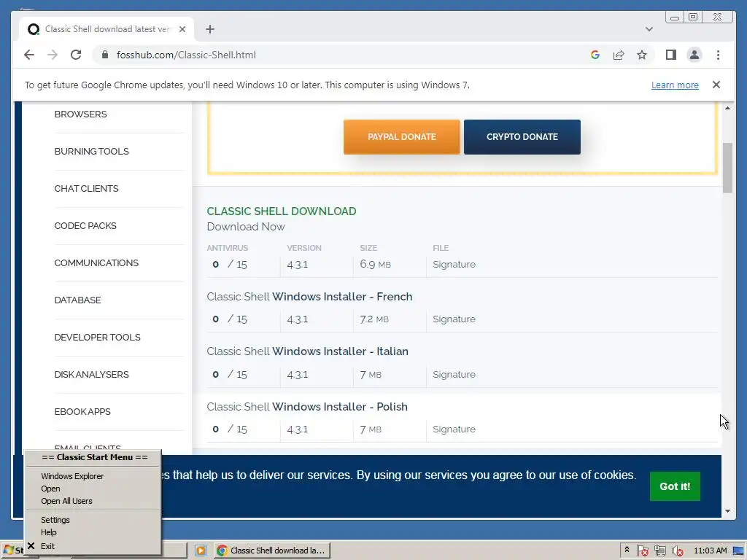Click the Windows Start button
This screenshot has width=747, height=560.
pyautogui.click(x=12, y=551)
